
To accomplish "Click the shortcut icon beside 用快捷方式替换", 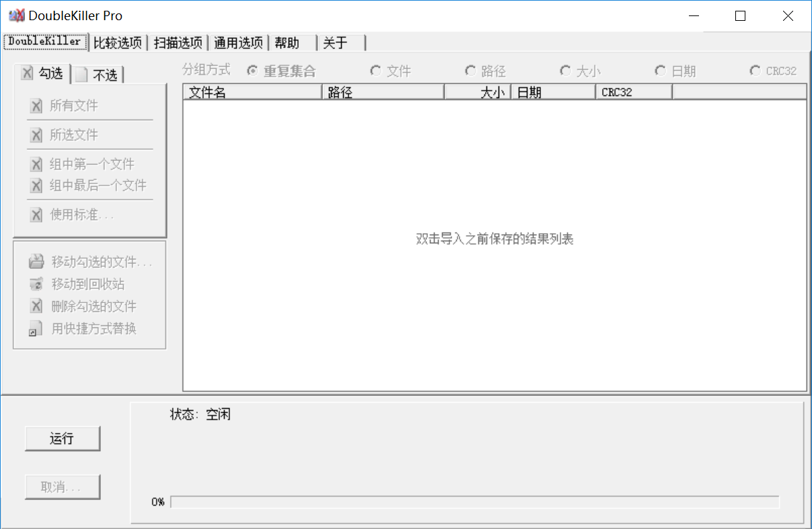I will 35,329.
